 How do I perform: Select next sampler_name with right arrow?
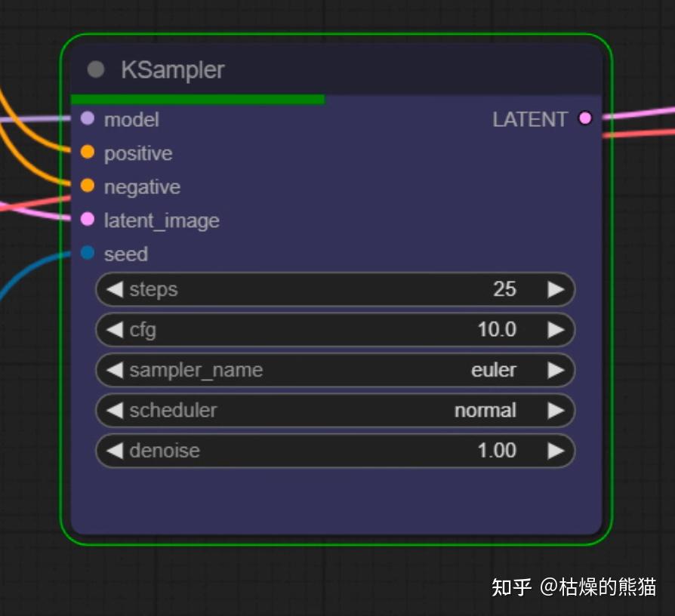click(556, 370)
